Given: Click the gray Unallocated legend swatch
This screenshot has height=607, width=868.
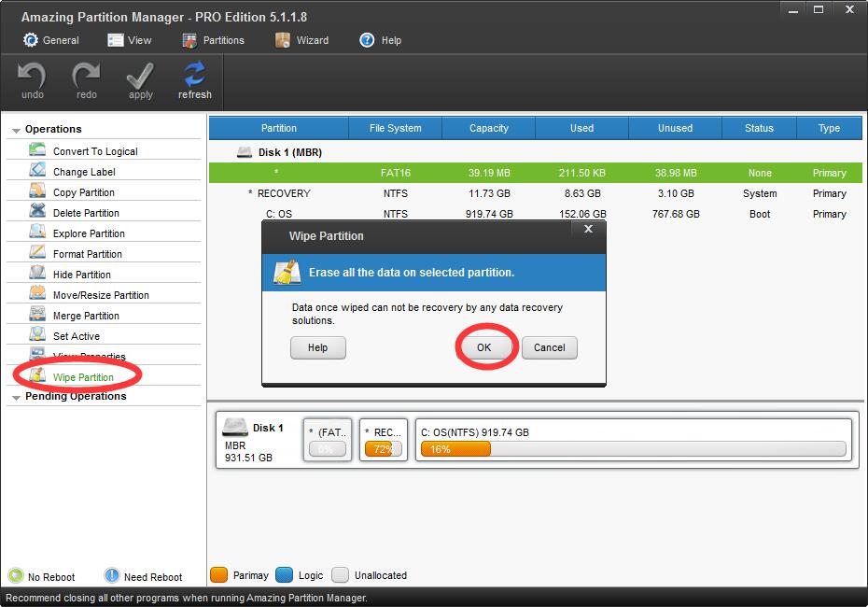Looking at the screenshot, I should (340, 575).
